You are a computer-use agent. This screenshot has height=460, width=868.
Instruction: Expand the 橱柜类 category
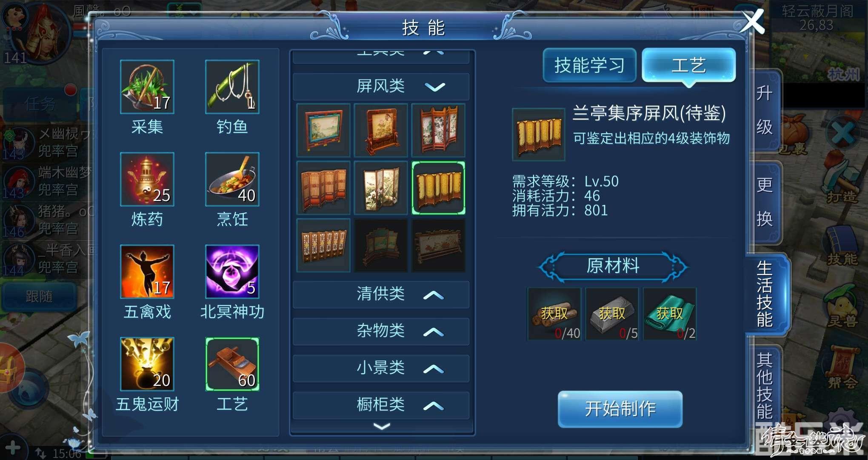point(381,405)
